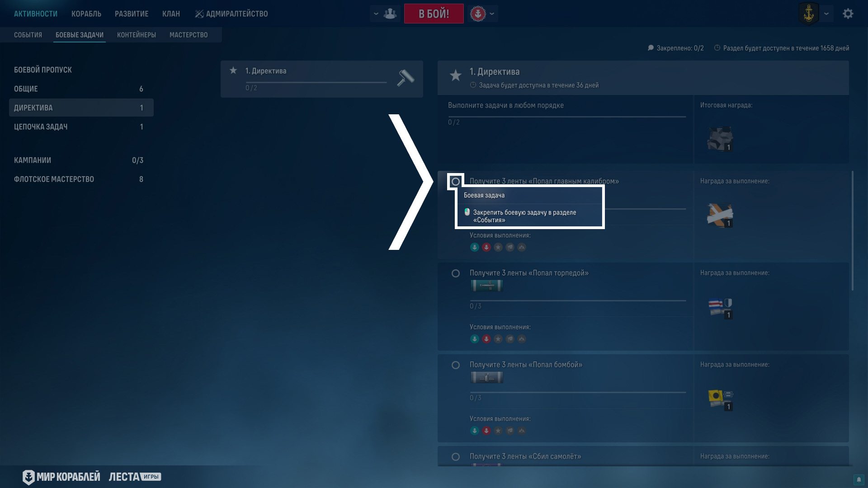This screenshot has height=488, width=868.
Task: Switch to the КОНТЕЙНЕРЫ tab
Action: pyautogui.click(x=136, y=35)
